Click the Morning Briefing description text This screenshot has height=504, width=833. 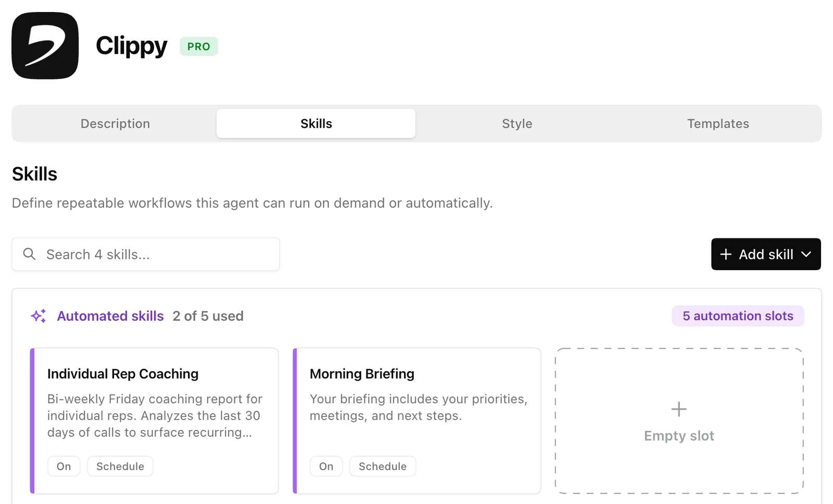(x=419, y=407)
